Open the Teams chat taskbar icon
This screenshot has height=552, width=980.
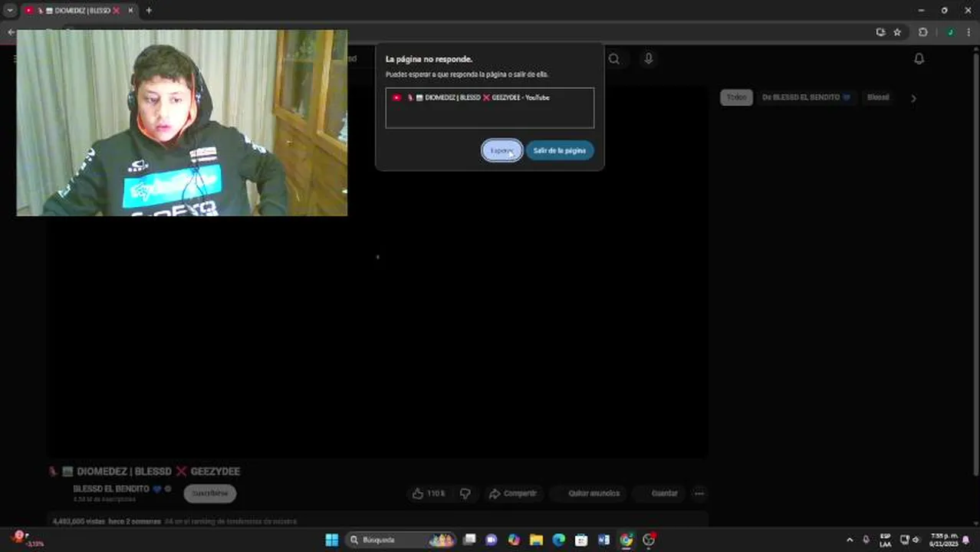tap(492, 540)
